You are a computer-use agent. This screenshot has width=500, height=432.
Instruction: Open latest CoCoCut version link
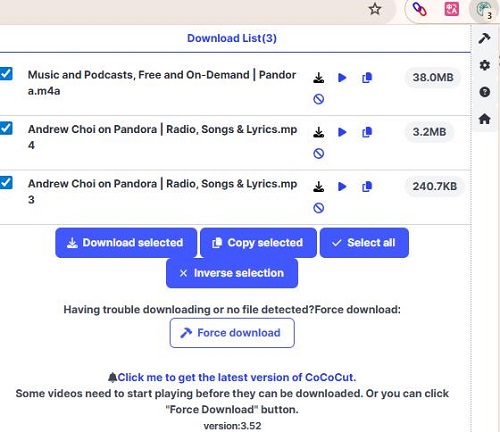(237, 377)
